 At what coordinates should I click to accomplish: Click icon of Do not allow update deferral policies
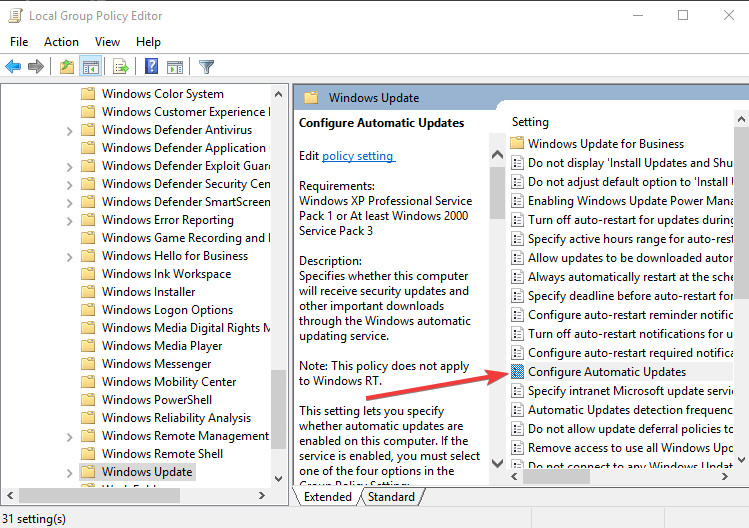[517, 429]
